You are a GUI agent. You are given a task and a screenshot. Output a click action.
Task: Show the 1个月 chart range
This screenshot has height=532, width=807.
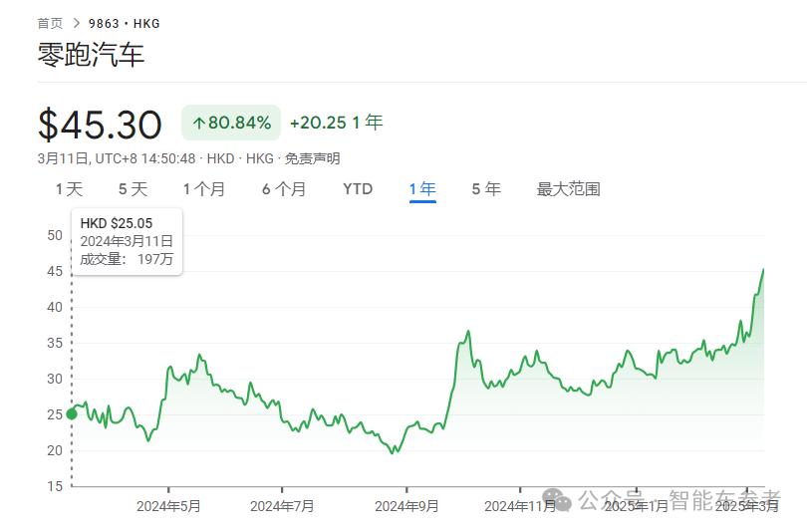coord(203,189)
